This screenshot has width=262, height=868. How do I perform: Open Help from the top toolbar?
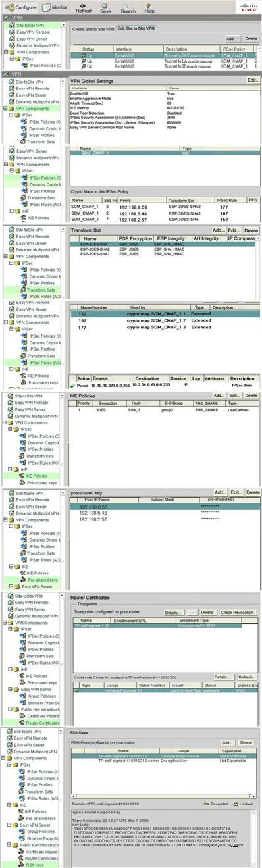pos(149,7)
